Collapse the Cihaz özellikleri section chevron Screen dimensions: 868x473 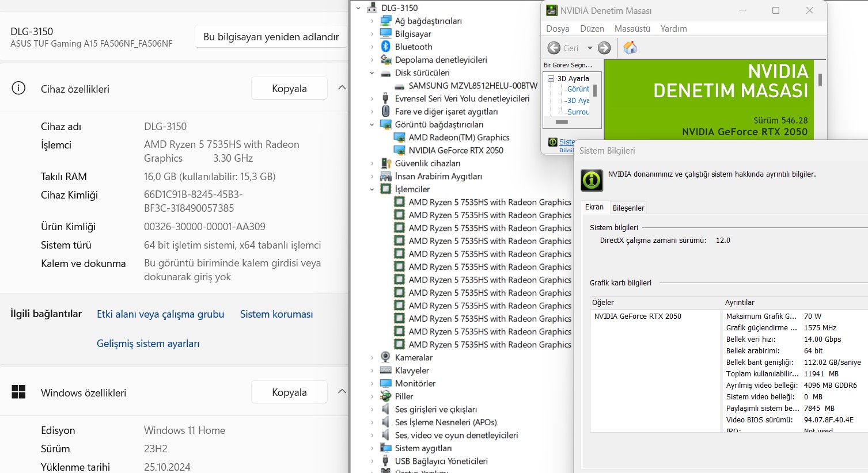click(x=342, y=88)
